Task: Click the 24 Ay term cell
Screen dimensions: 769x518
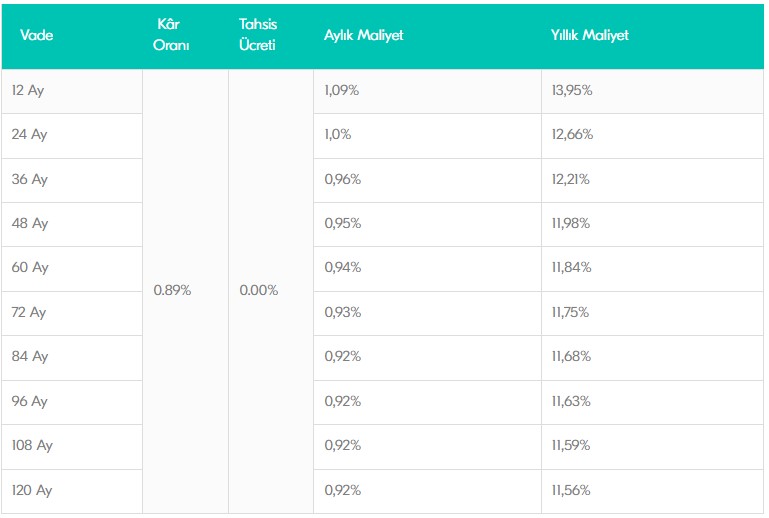Action: [72, 136]
